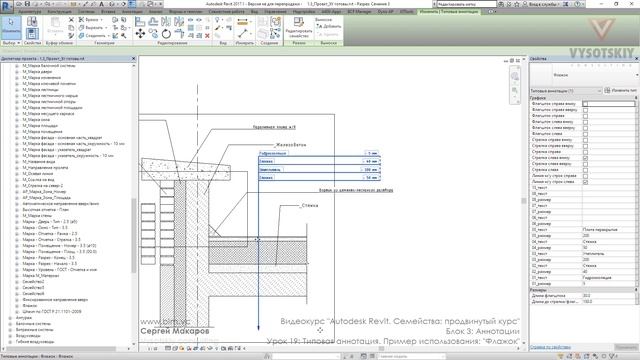The width and height of the screenshot is (640, 360).
Task: Click the 'Длина флагштока' value field
Action: tap(608, 296)
